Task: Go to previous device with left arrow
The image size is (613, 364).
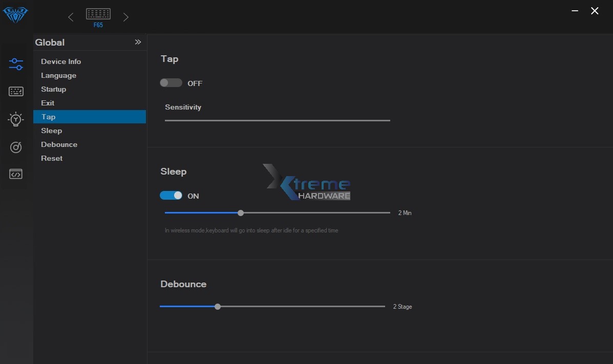Action: pos(71,17)
